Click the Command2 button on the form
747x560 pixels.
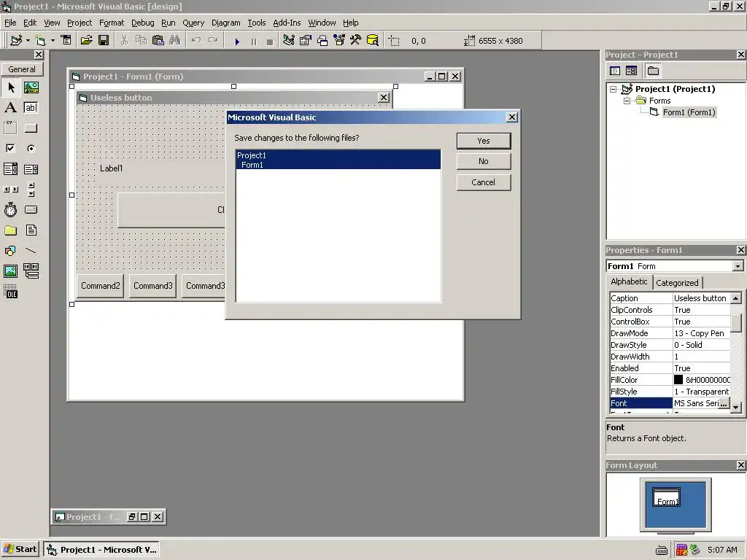pos(101,286)
